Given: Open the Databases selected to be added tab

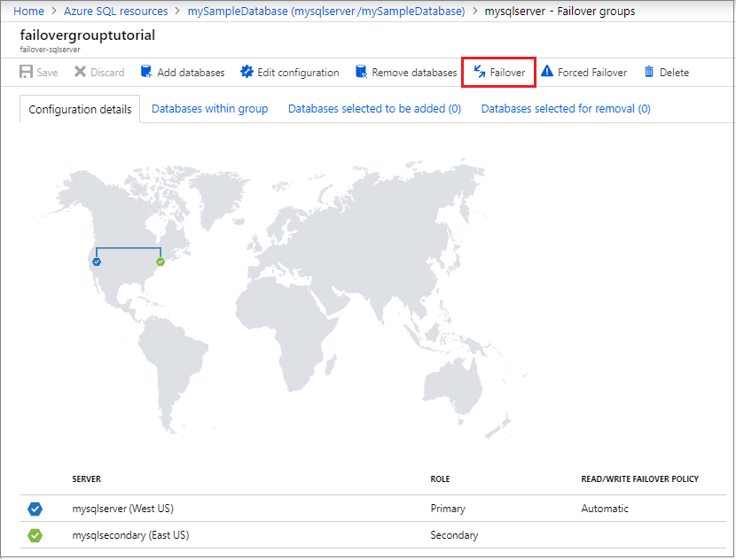Looking at the screenshot, I should [x=373, y=108].
